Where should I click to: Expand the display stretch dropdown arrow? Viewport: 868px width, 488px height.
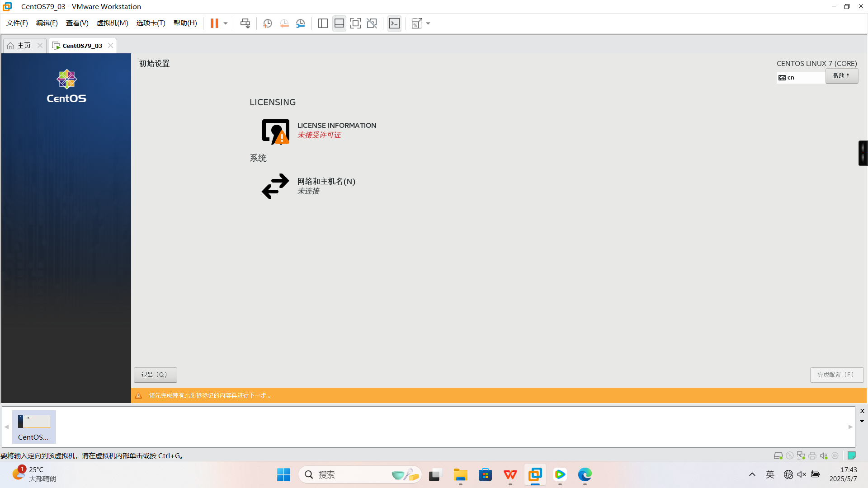tap(428, 23)
